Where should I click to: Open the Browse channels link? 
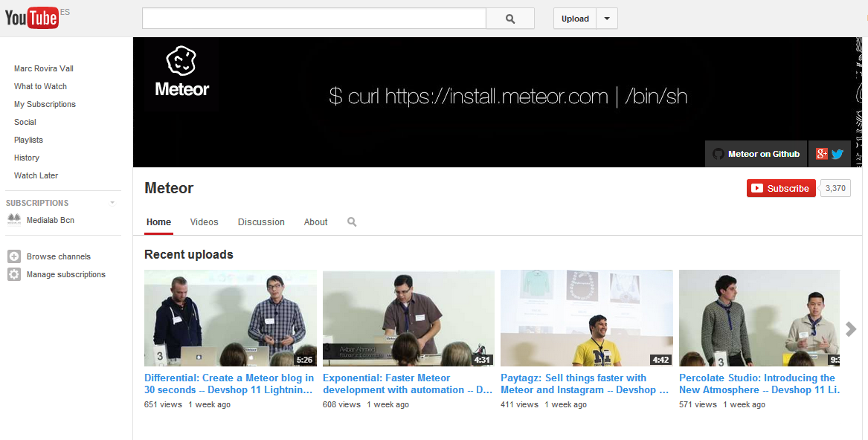pos(59,257)
